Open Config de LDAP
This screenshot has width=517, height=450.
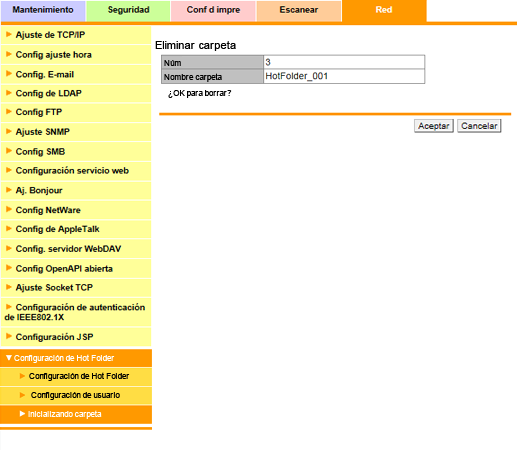76,93
